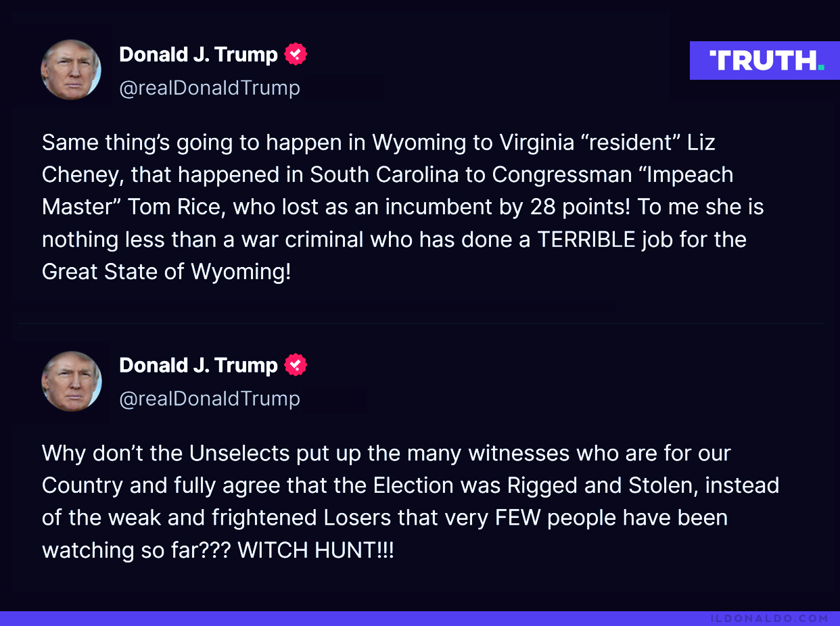The height and width of the screenshot is (626, 840).
Task: Click the purple bar at the bottom
Action: [x=420, y=619]
